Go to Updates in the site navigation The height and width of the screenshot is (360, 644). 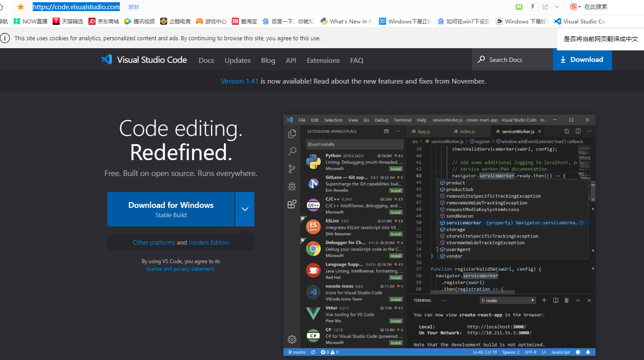(x=238, y=60)
